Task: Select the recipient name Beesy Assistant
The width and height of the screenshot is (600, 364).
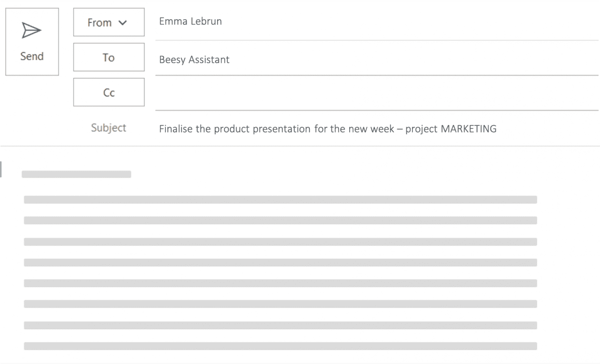Action: 194,59
